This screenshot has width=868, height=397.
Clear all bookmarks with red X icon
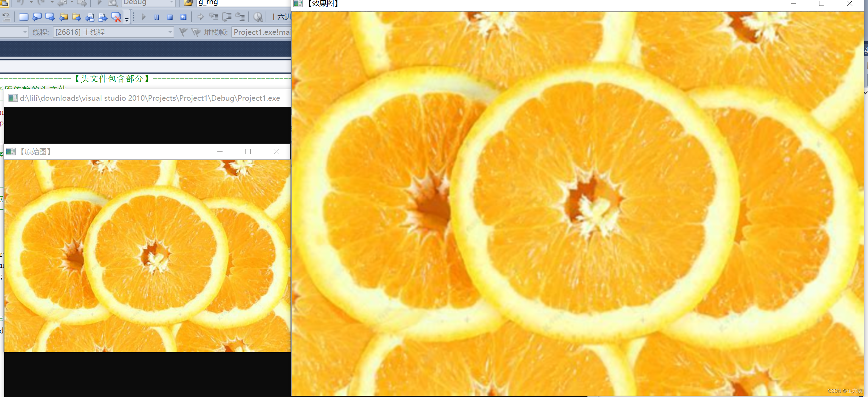click(x=116, y=17)
